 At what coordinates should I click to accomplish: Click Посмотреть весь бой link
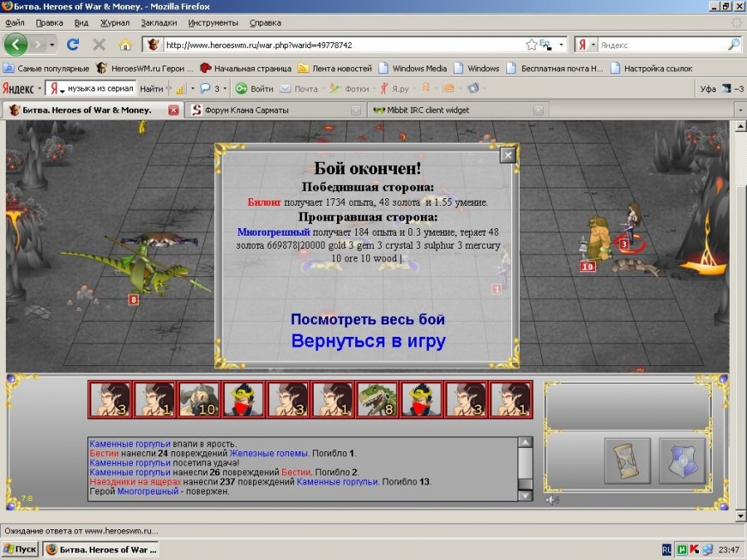click(x=368, y=319)
